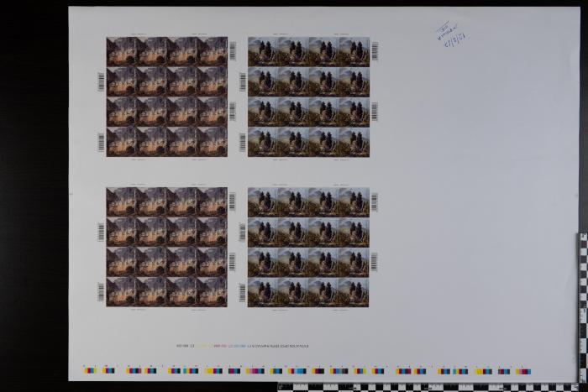Click the checkered scale ruler along the bottom
588x392 pixels.
click(431, 387)
